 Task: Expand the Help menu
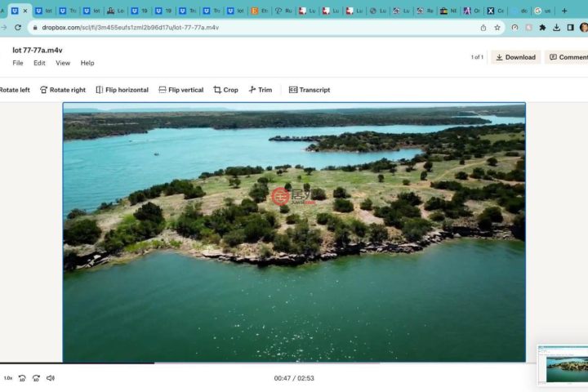coord(87,63)
